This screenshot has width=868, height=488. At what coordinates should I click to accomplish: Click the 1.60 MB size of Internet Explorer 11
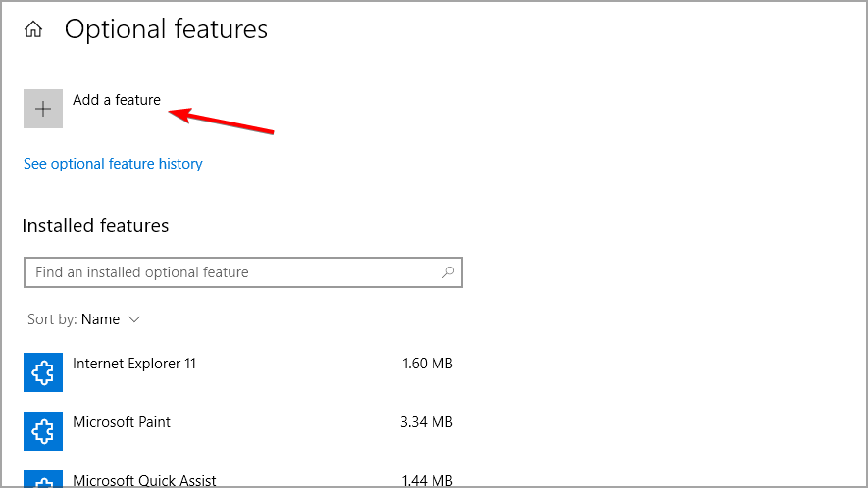coord(427,364)
